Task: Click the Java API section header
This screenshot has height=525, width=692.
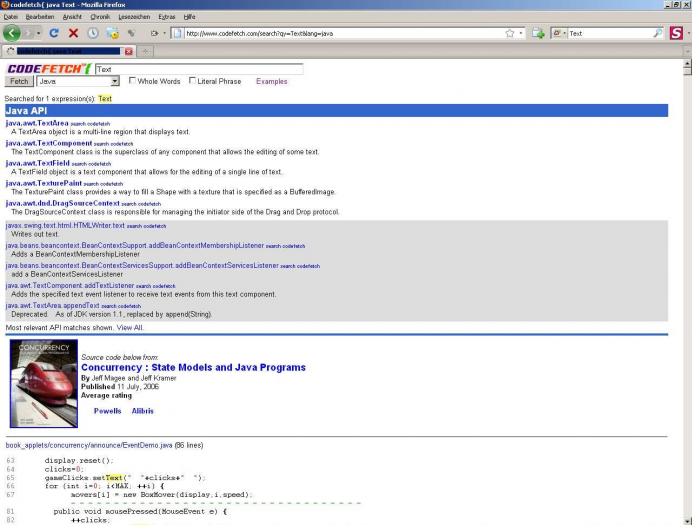Action: click(x=336, y=111)
